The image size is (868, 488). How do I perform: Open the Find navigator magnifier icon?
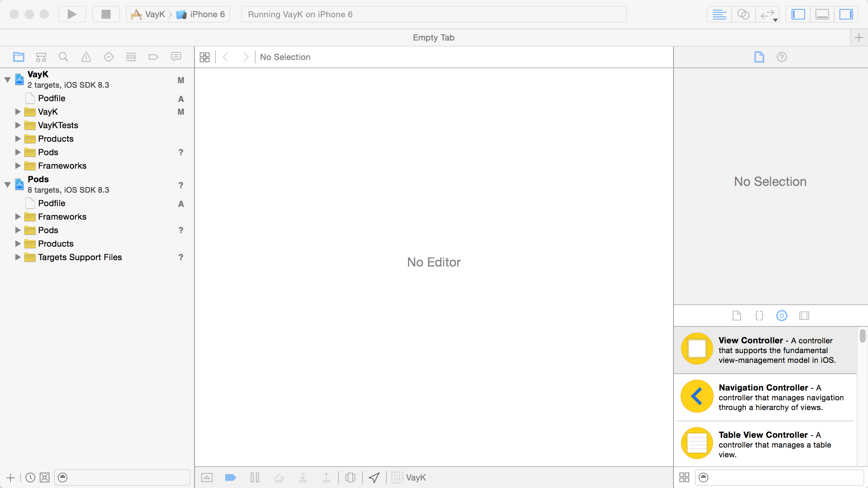pos(63,57)
